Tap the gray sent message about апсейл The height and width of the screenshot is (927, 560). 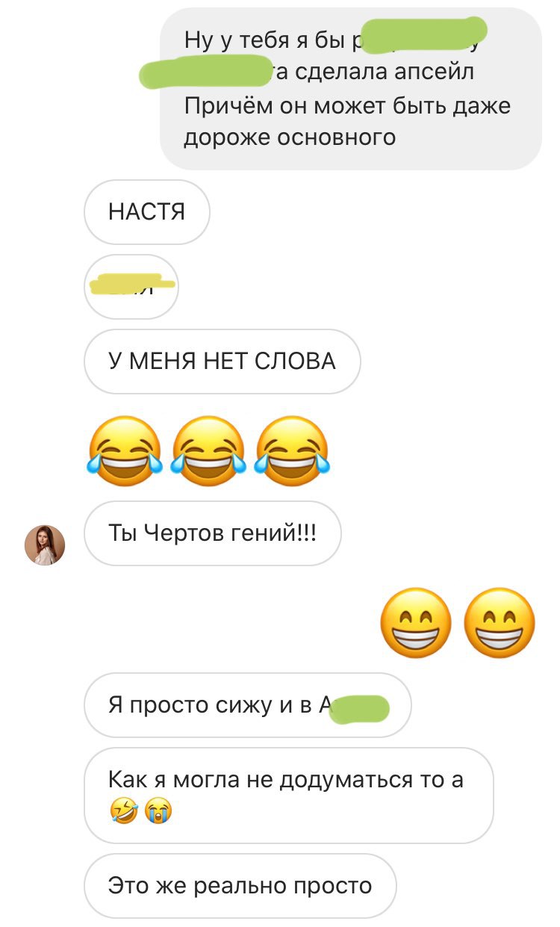[351, 88]
